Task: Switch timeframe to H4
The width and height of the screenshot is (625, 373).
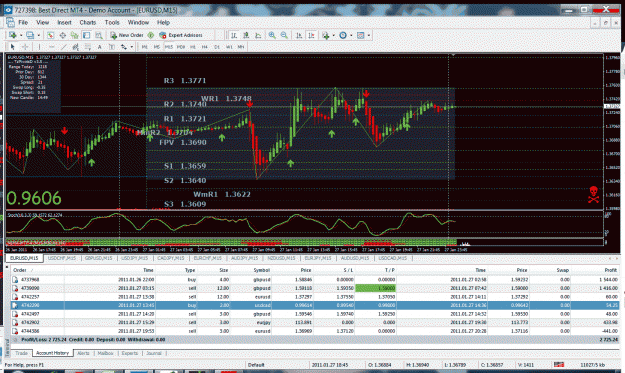Action: (x=205, y=47)
